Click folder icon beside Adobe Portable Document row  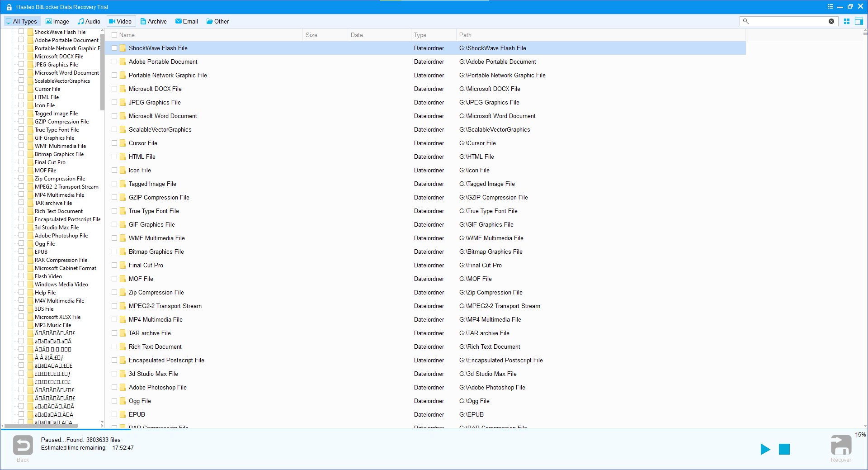(x=123, y=62)
